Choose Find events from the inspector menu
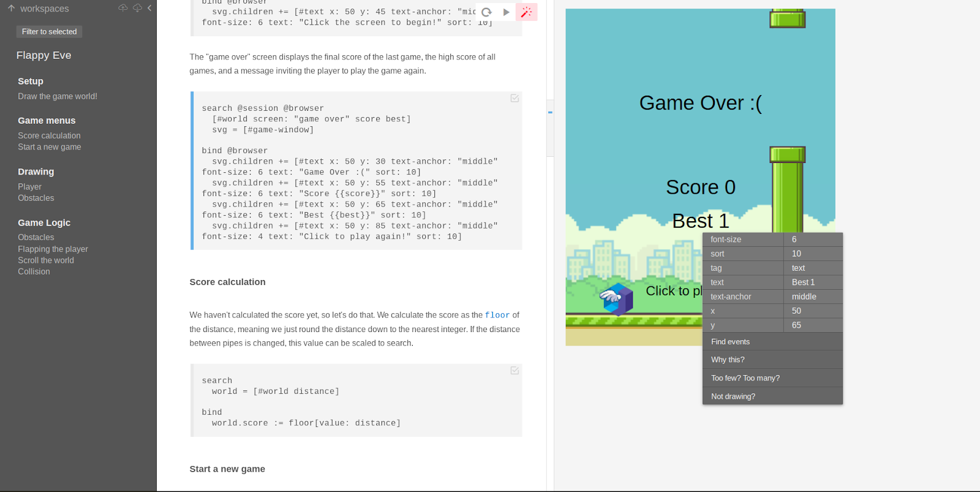Viewport: 980px width, 492px height. click(x=730, y=342)
